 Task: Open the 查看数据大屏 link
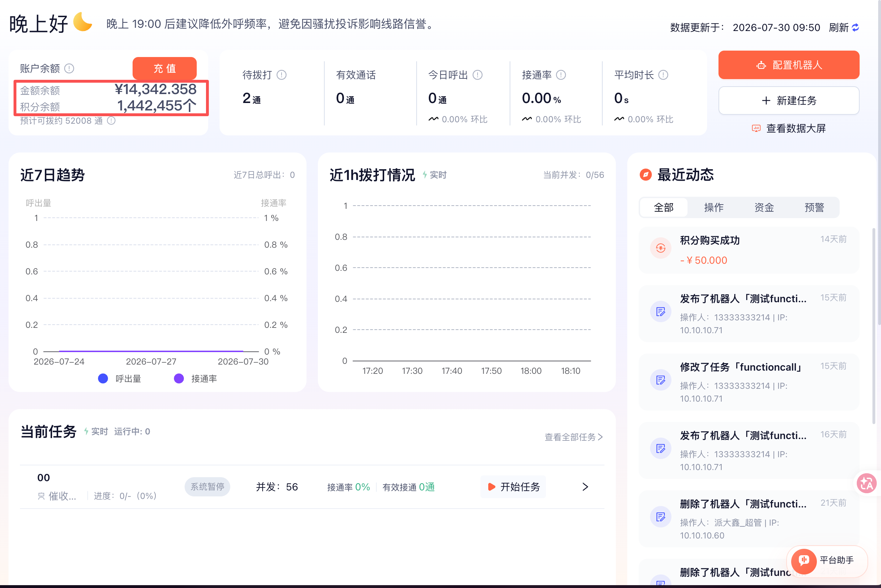[x=789, y=129]
